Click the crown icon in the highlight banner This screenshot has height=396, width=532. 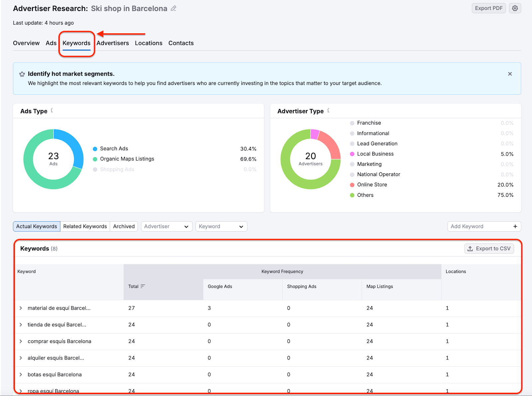(x=22, y=74)
